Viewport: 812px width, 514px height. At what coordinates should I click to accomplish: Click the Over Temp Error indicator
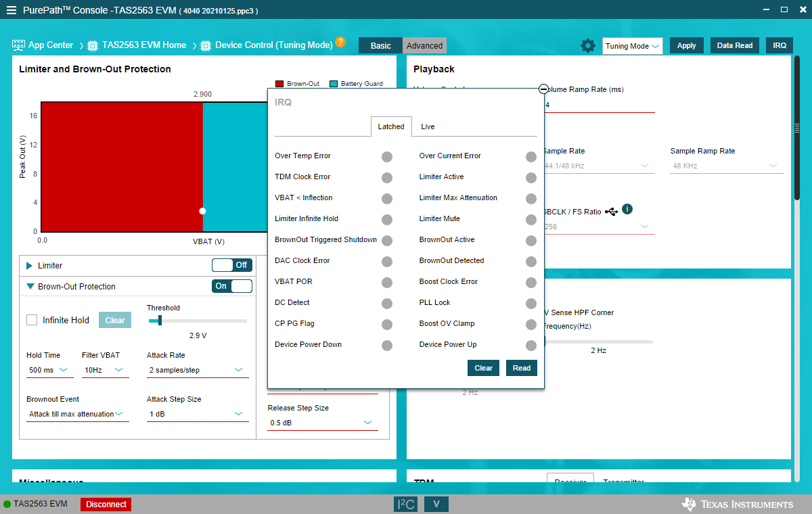[x=387, y=157]
